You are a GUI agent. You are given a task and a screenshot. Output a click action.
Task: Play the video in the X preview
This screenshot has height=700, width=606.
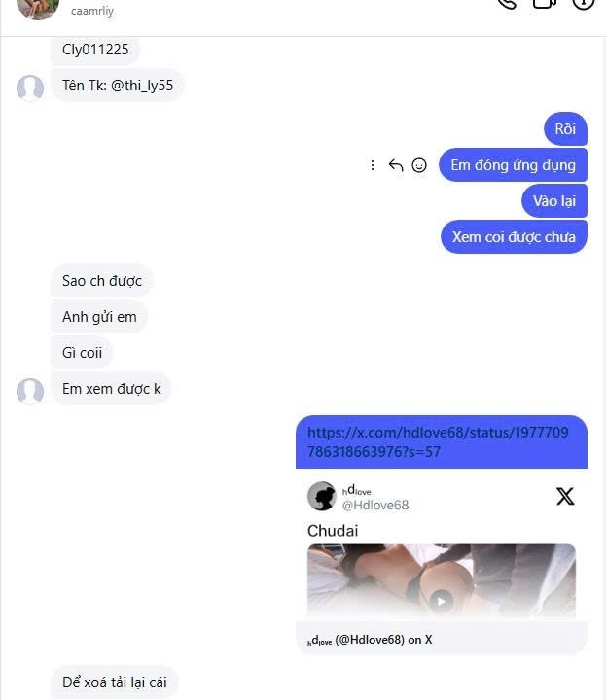[441, 601]
